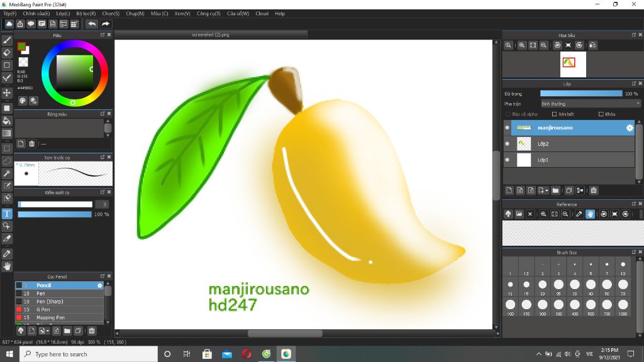This screenshot has height=362, width=644.
Task: Toggle the Bảo vệ alpha checkbox
Action: (508, 114)
